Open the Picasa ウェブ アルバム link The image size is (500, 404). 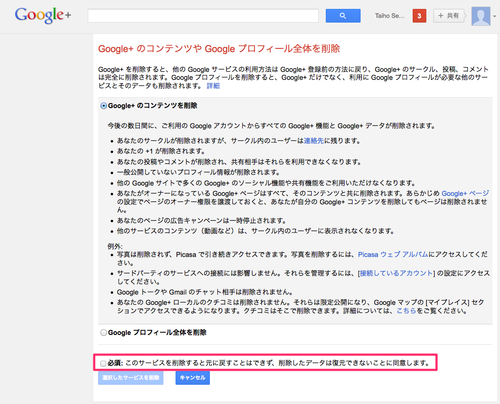point(393,254)
